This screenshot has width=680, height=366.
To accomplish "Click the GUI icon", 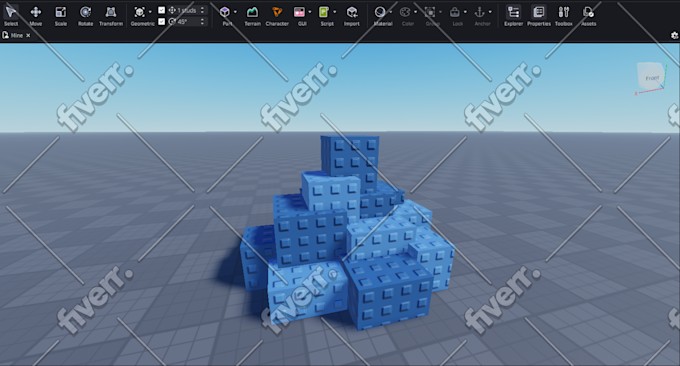I will 300,12.
